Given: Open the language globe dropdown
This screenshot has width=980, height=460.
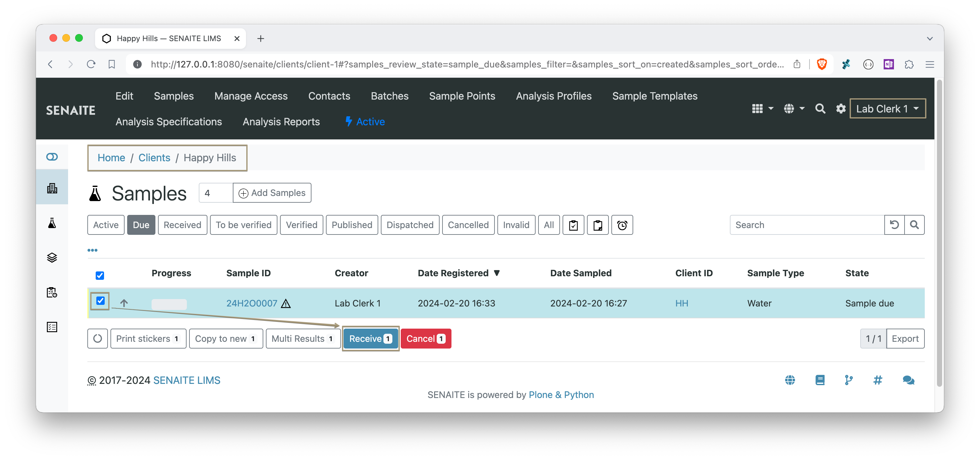Looking at the screenshot, I should point(793,109).
